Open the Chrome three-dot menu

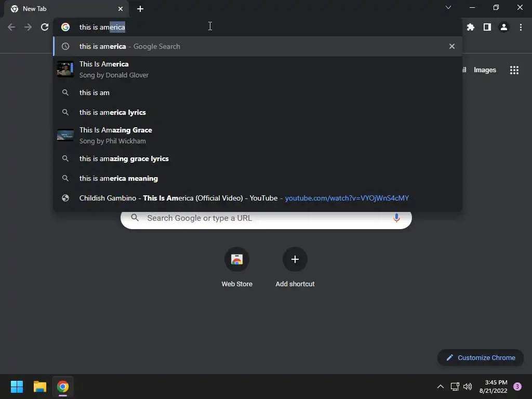(521, 27)
